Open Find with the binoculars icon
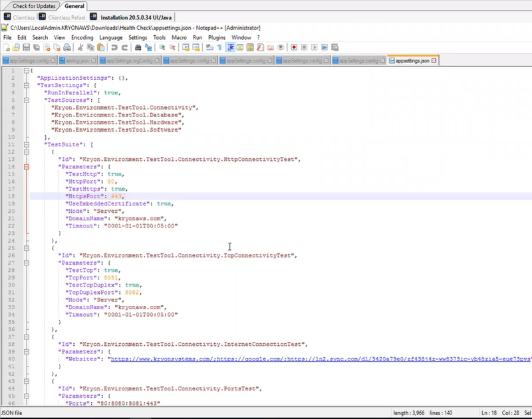Viewport: 532px width, 419px height. coord(138,48)
